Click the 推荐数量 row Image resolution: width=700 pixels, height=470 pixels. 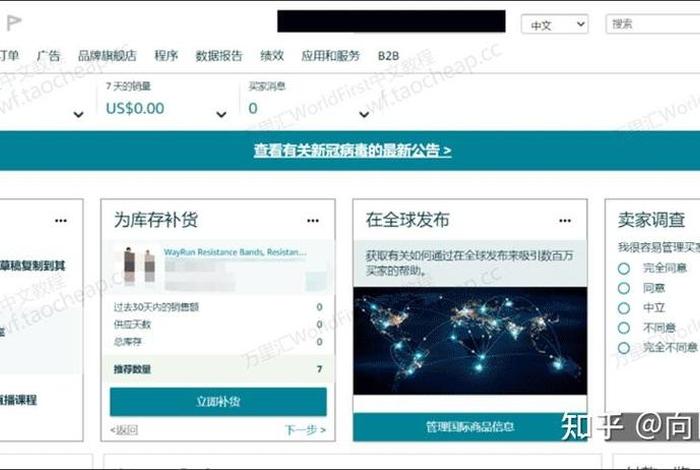click(x=218, y=369)
